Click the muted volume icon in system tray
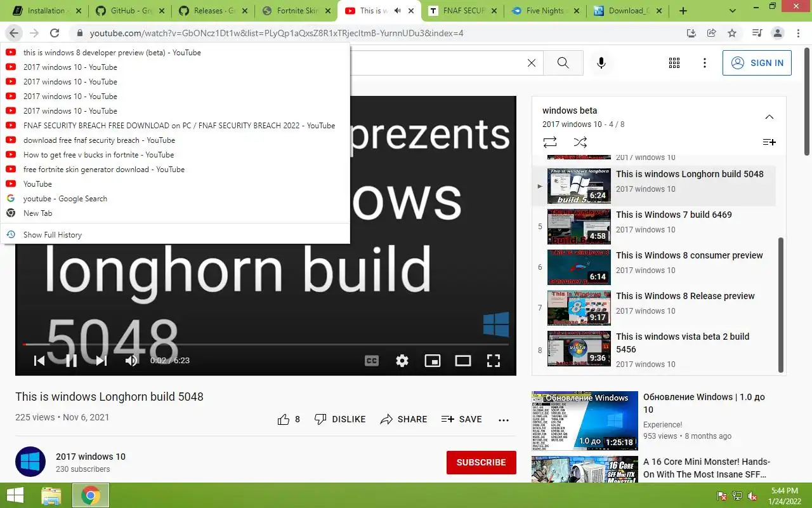 pyautogui.click(x=752, y=496)
